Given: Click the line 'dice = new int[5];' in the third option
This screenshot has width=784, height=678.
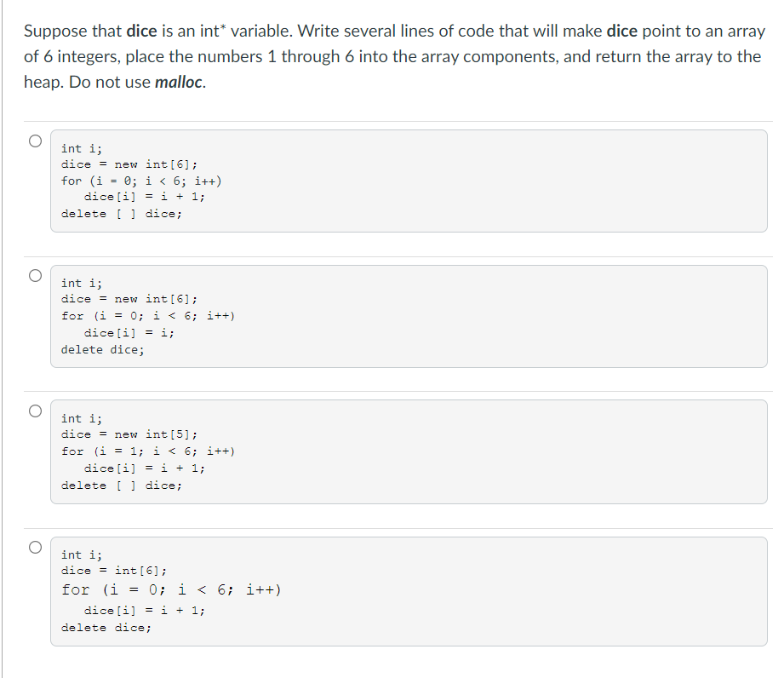Looking at the screenshot, I should coord(128,434).
